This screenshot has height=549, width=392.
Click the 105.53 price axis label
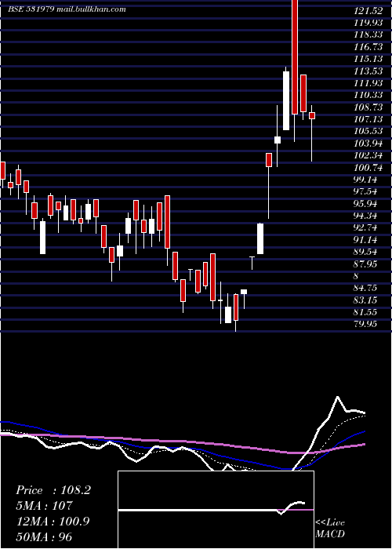[368, 131]
